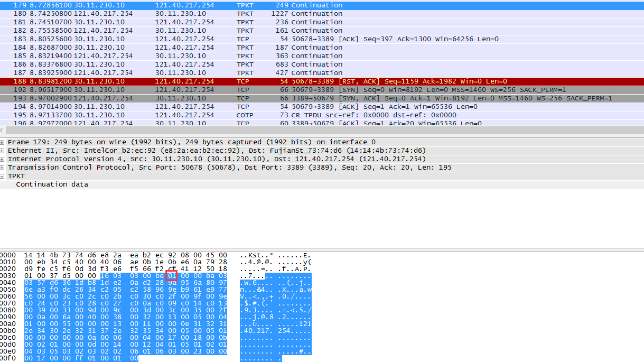Expand the Frame 179 details node
644x362 pixels.
(3, 142)
